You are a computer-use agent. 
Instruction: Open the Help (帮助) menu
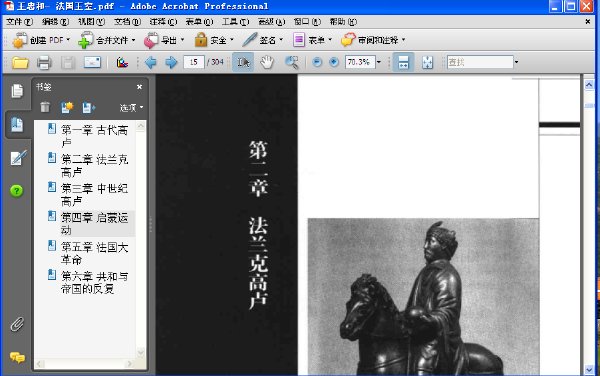pyautogui.click(x=343, y=22)
